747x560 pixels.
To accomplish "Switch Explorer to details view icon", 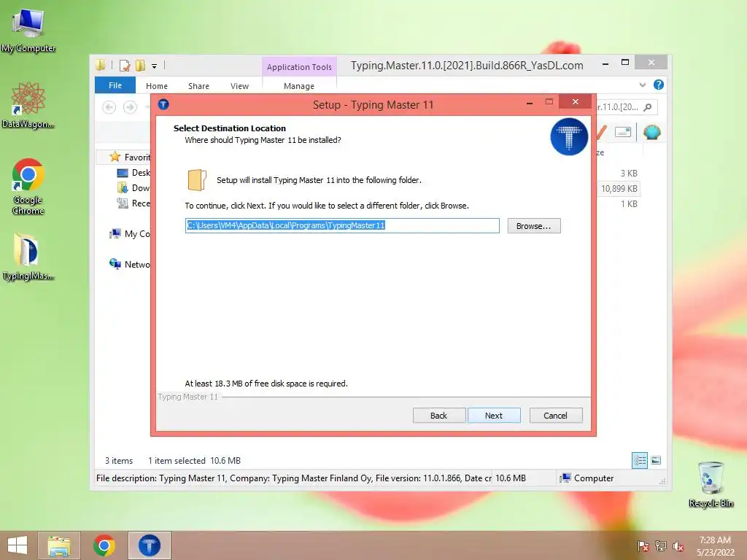I will [x=639, y=461].
